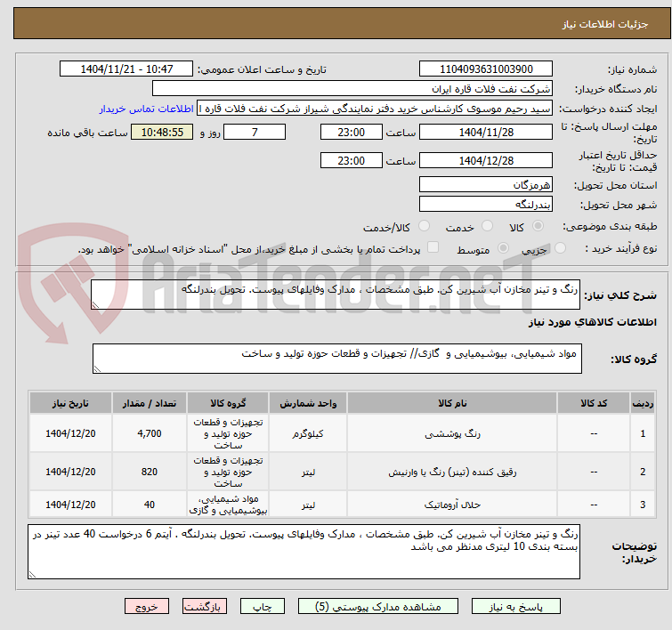This screenshot has width=672, height=630.
Task: Select the متوسط purchase type radio
Action: coord(503,247)
